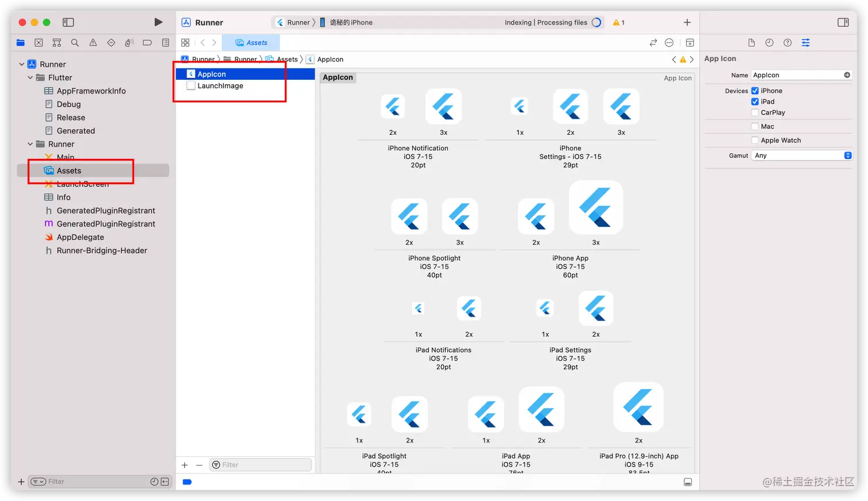Open the related items grid icon
868x501 pixels.
point(185,42)
